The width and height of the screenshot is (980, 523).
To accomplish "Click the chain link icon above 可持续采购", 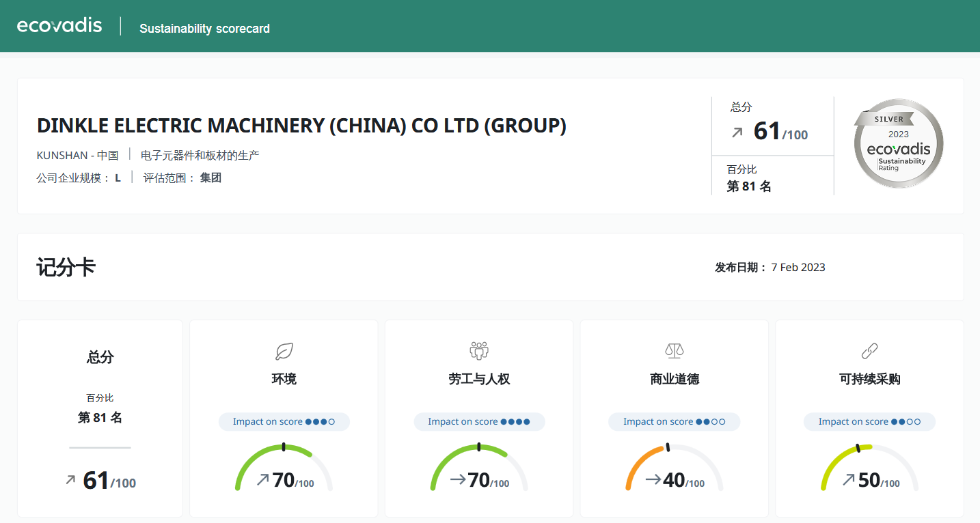I will 869,352.
